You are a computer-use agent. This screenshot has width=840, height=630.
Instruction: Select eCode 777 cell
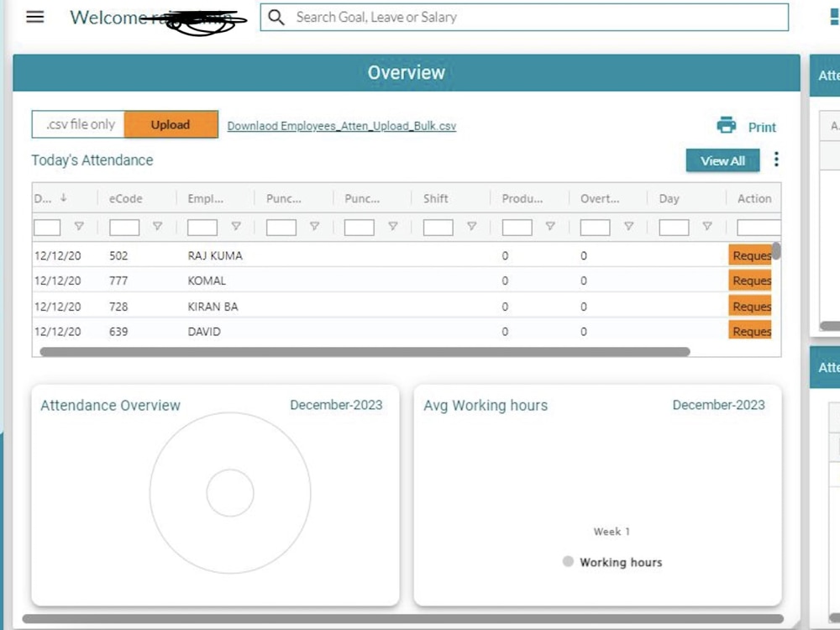[x=118, y=281]
